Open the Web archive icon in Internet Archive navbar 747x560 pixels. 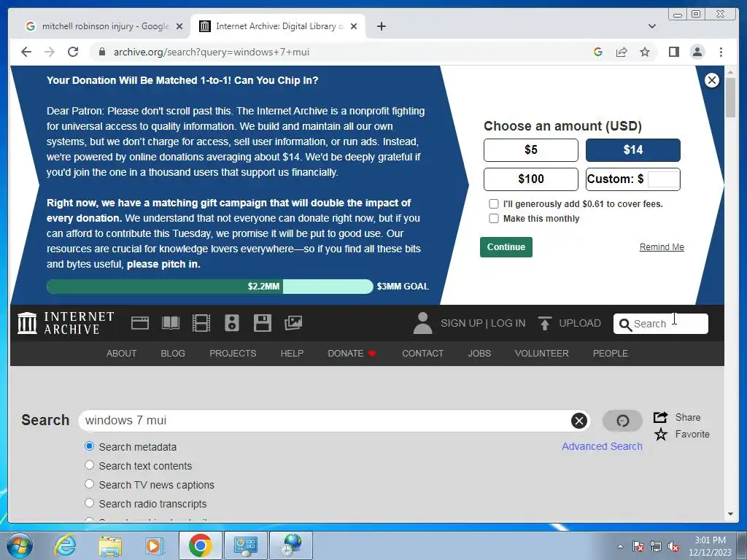[140, 323]
